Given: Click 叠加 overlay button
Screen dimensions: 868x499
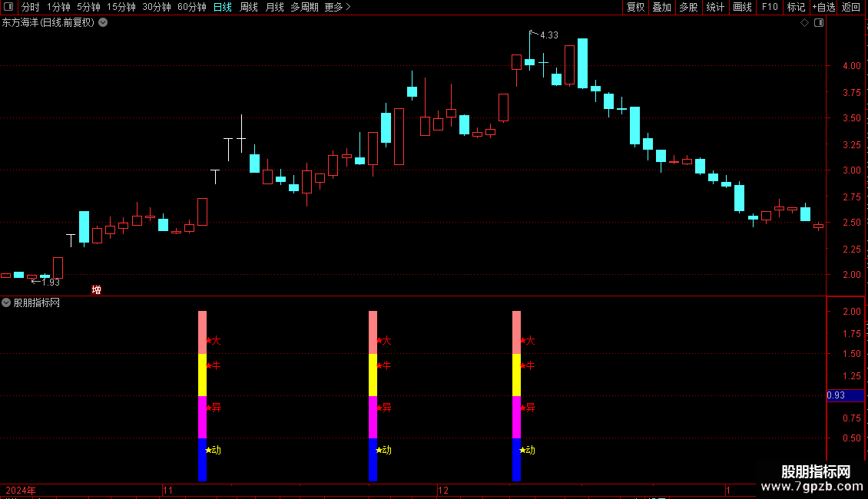Looking at the screenshot, I should [x=661, y=7].
